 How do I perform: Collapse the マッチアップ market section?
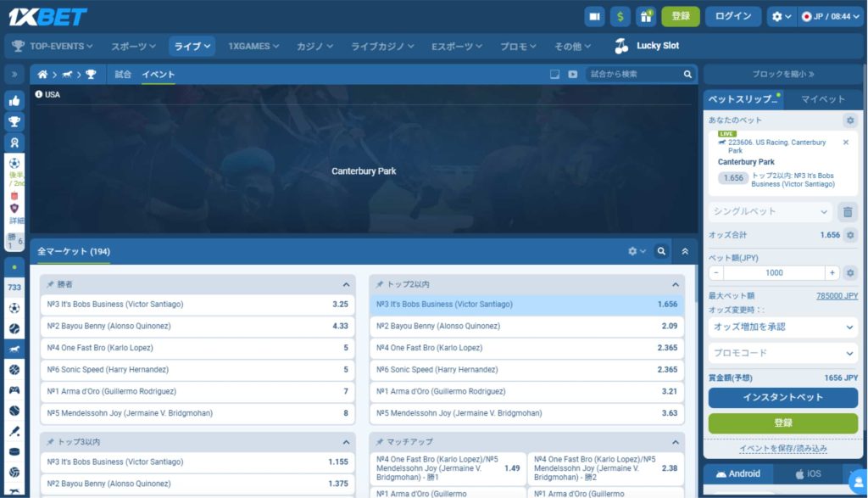(676, 442)
